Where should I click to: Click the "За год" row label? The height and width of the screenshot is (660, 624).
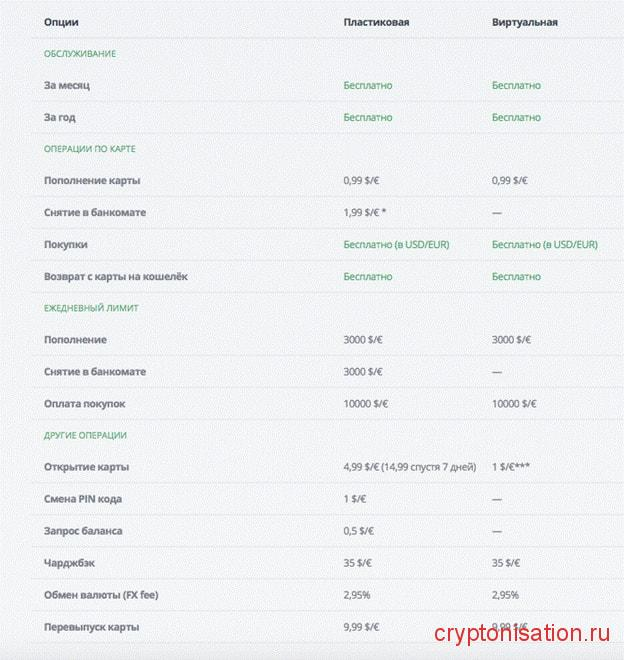(x=60, y=118)
